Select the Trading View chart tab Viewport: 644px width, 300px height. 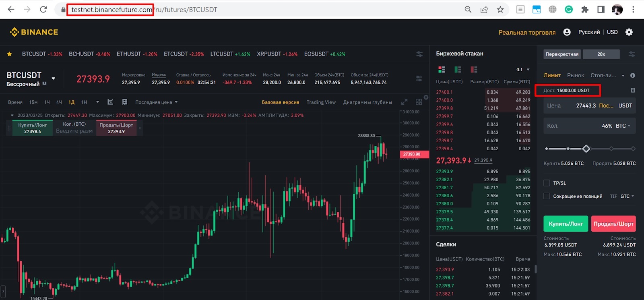(x=321, y=102)
